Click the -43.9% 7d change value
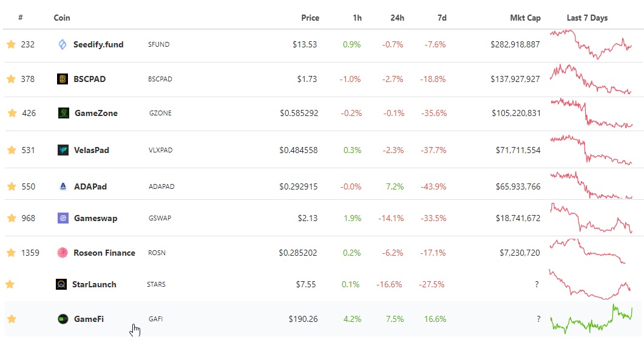 coord(433,186)
